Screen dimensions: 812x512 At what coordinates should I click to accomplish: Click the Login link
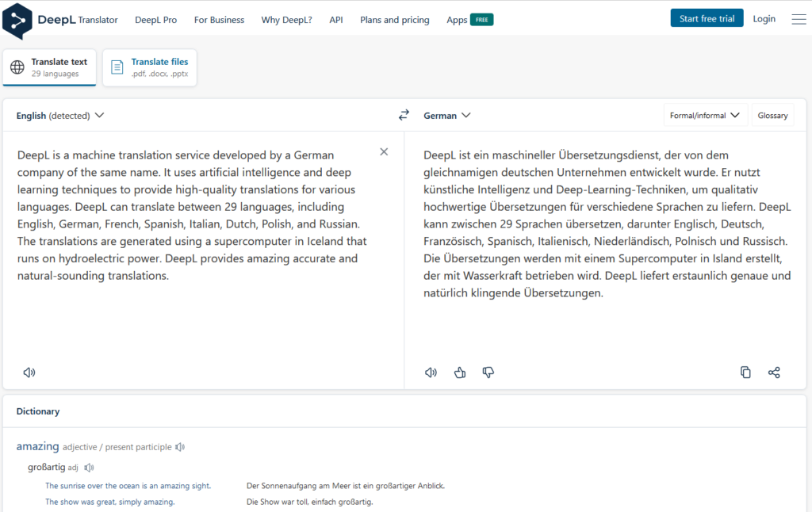pos(764,19)
